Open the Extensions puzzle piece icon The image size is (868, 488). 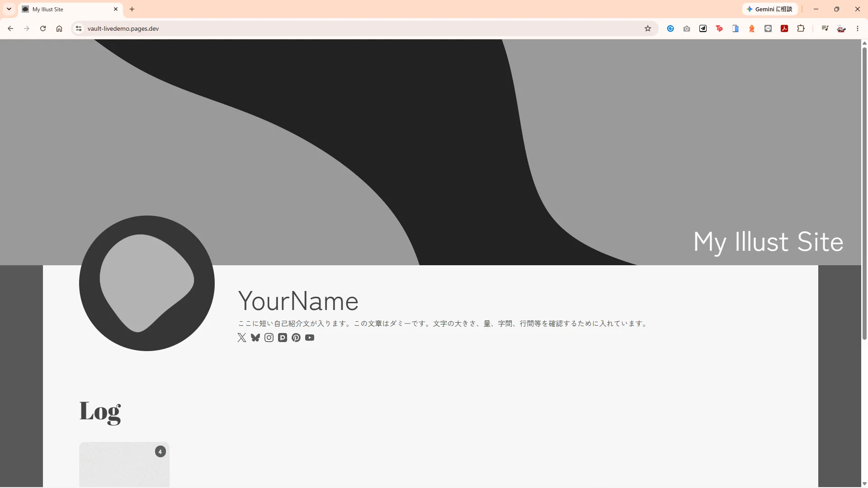(801, 28)
